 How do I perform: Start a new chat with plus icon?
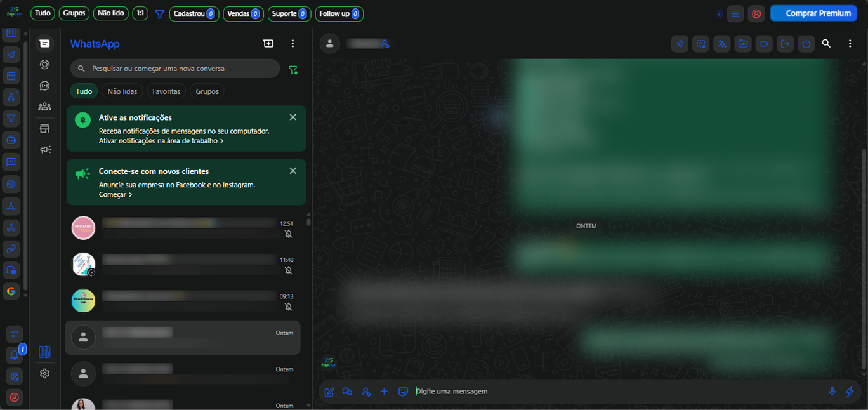268,43
